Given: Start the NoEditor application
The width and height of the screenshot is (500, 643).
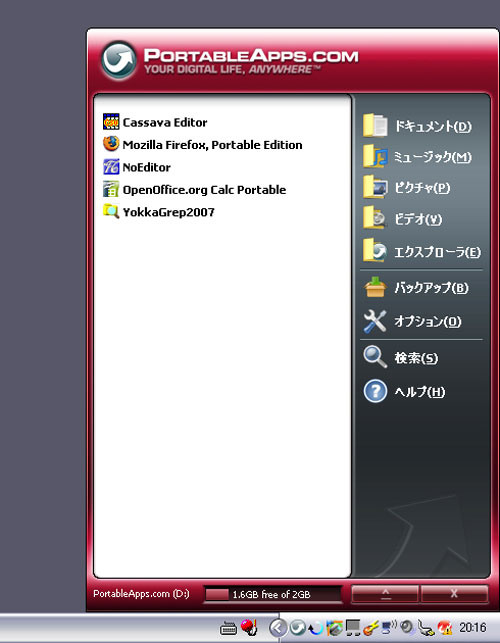Looking at the screenshot, I should [x=137, y=167].
